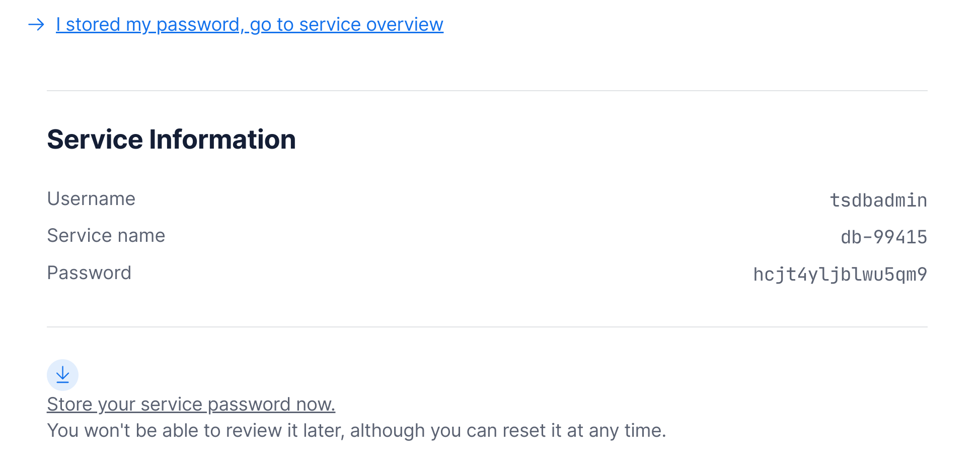980x465 pixels.
Task: Select the password value hcjt4yljblwu5qm9
Action: tap(840, 274)
